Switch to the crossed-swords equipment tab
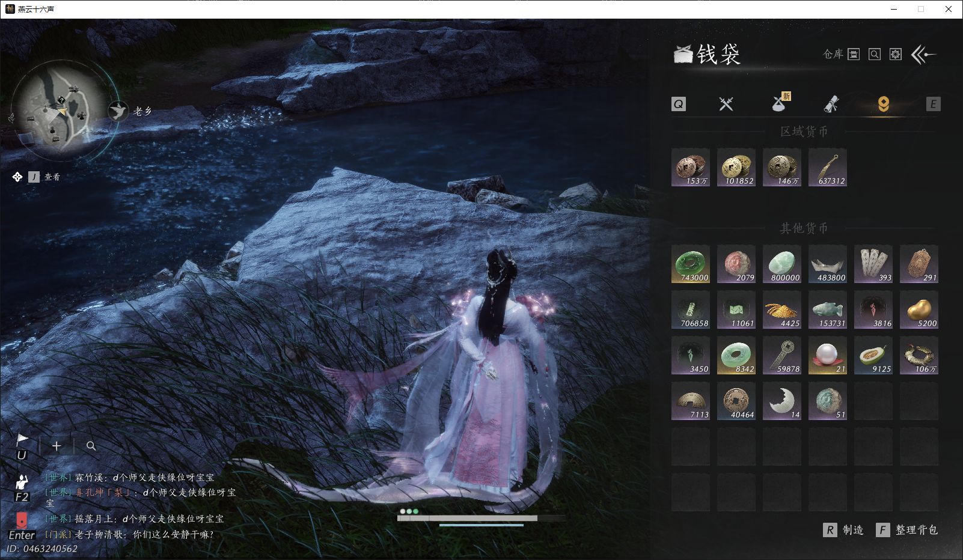Image resolution: width=963 pixels, height=560 pixels. 726,104
